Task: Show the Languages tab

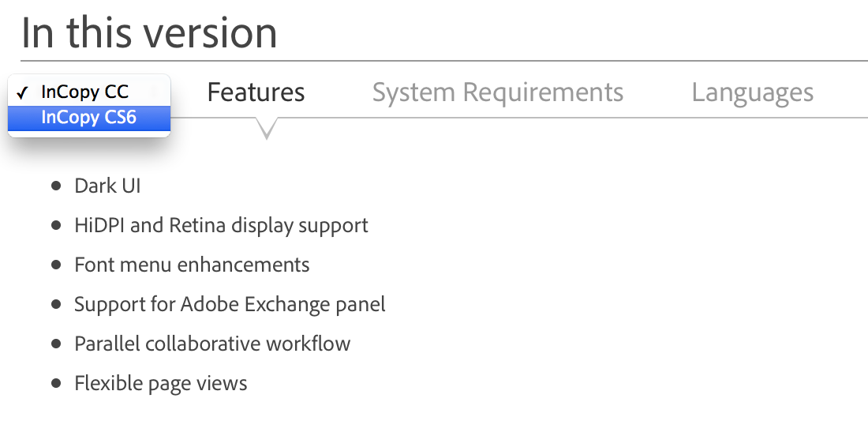Action: tap(752, 92)
